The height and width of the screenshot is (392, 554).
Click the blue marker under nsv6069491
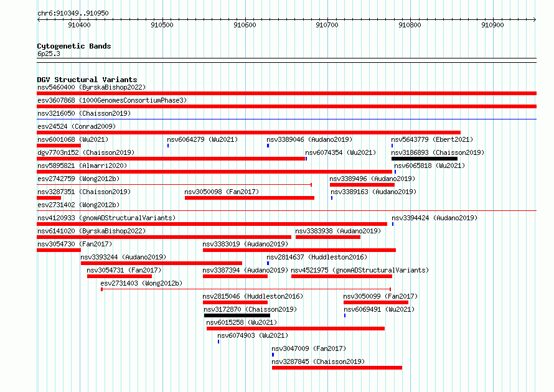345,315
